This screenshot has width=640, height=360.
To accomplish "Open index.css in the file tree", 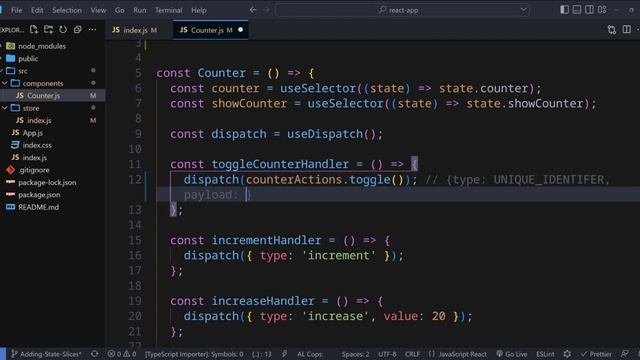I will [x=37, y=145].
